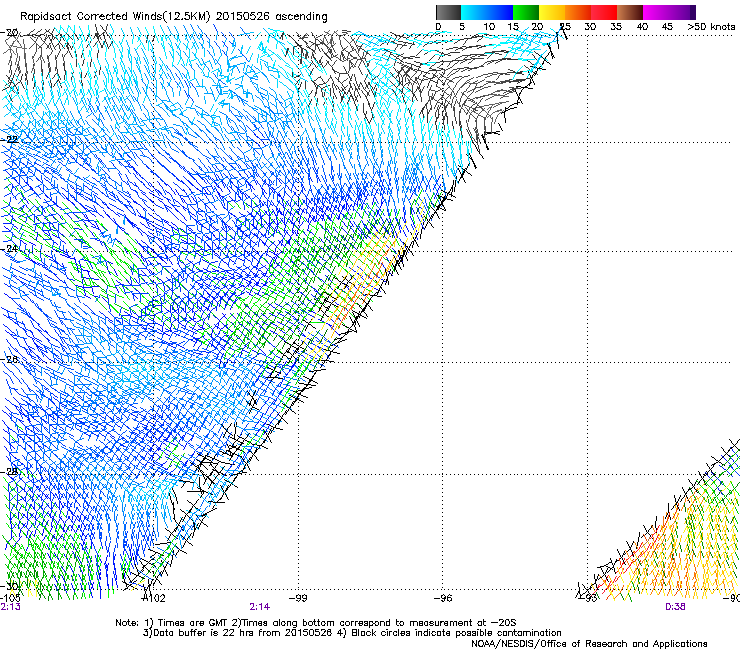Click the -22 latitude axis label
740x650 pixels.
(10, 140)
